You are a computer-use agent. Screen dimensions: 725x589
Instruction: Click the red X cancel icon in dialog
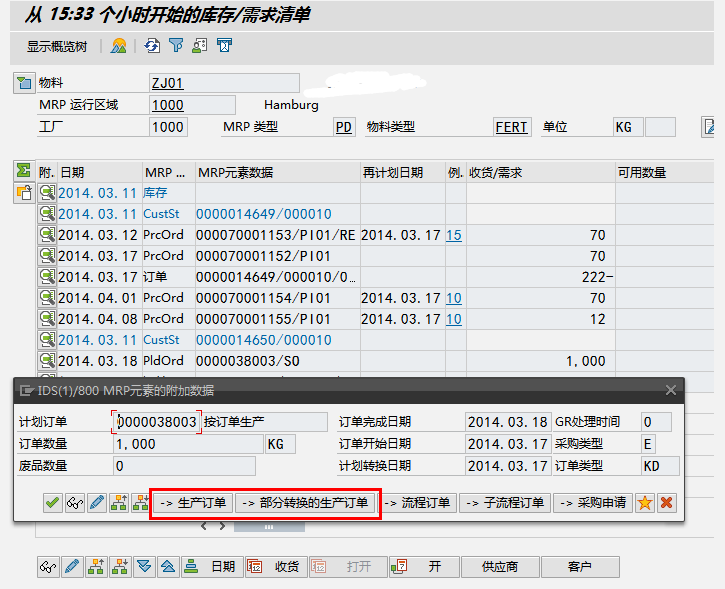click(x=666, y=503)
